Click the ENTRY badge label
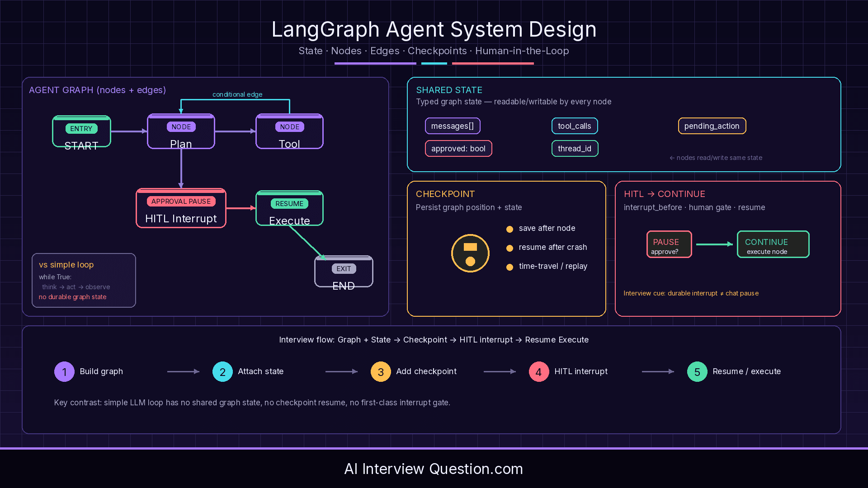868x488 pixels. coord(81,129)
